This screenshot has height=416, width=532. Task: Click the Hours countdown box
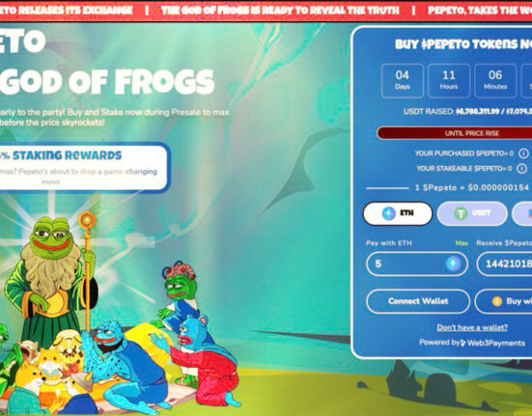(449, 81)
